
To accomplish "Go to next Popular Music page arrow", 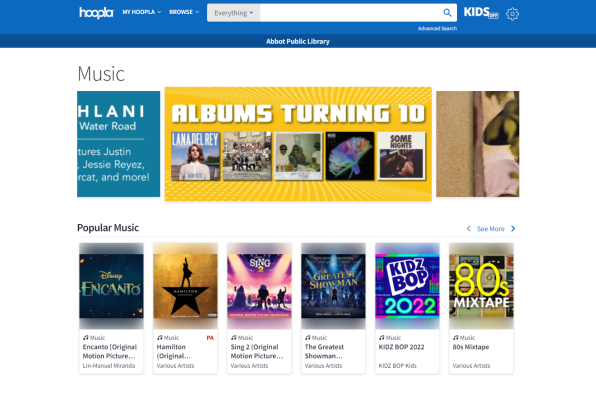I will [x=513, y=228].
